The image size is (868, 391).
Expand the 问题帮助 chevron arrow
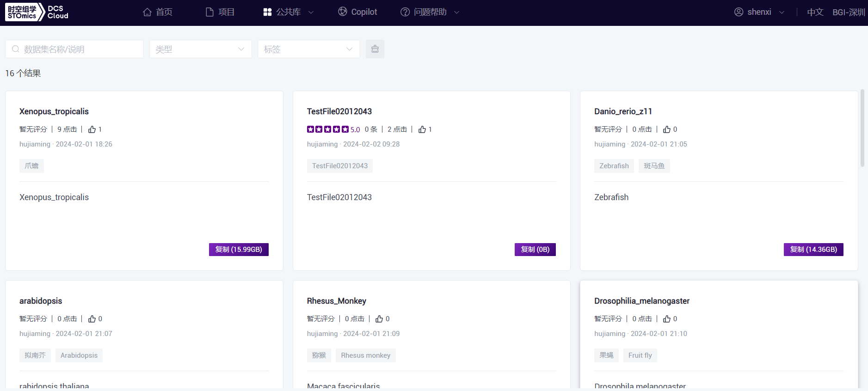pyautogui.click(x=456, y=12)
